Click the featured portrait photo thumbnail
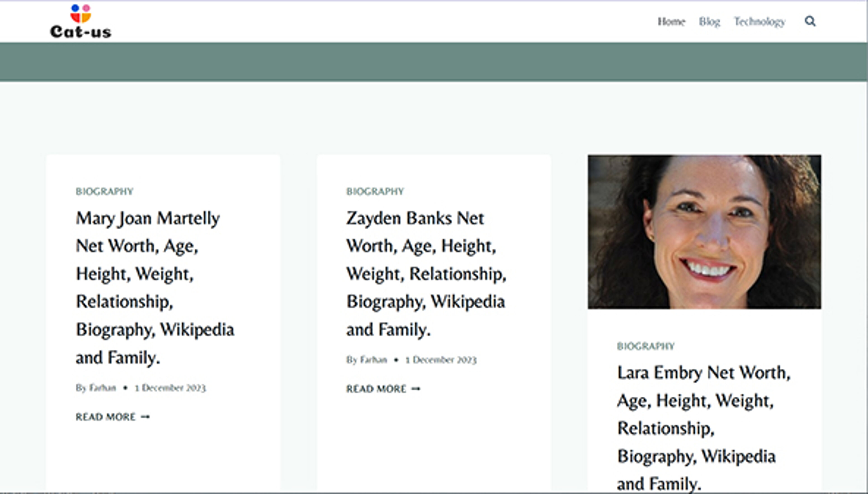 pyautogui.click(x=704, y=232)
